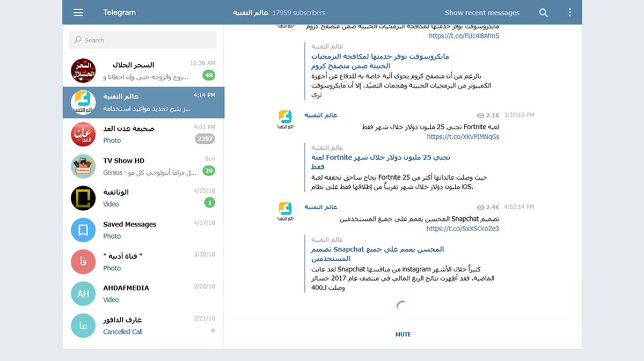Image resolution: width=644 pixels, height=361 pixels.
Task: Click the 48 unread badge
Action: click(x=209, y=75)
